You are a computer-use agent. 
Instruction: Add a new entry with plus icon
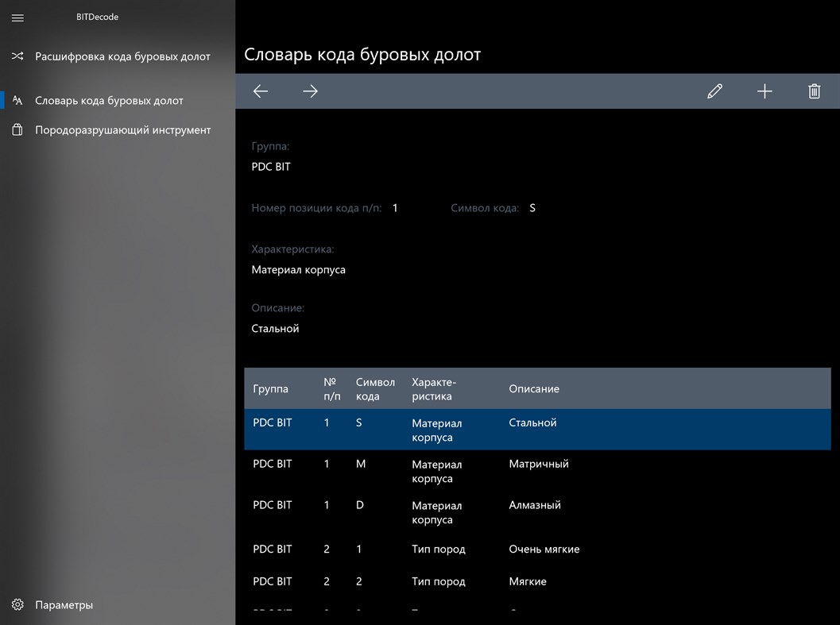click(x=765, y=91)
